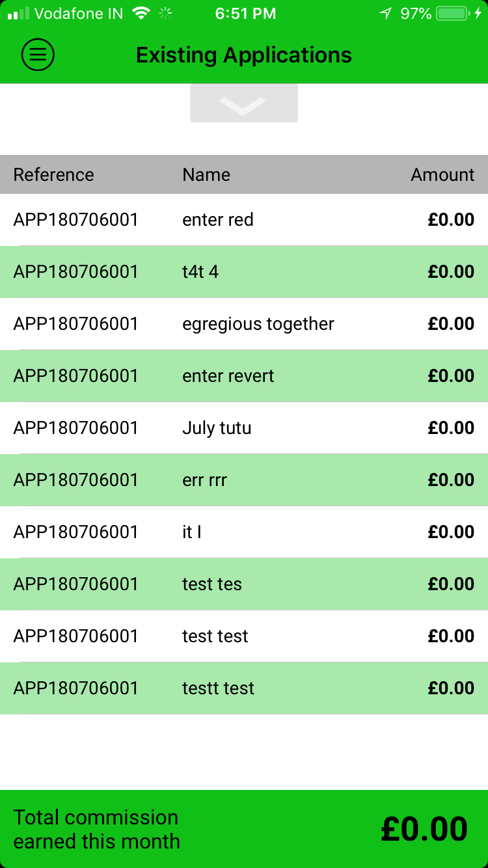This screenshot has height=868, width=488.
Task: Select the 'egregious together' application
Action: tap(244, 324)
